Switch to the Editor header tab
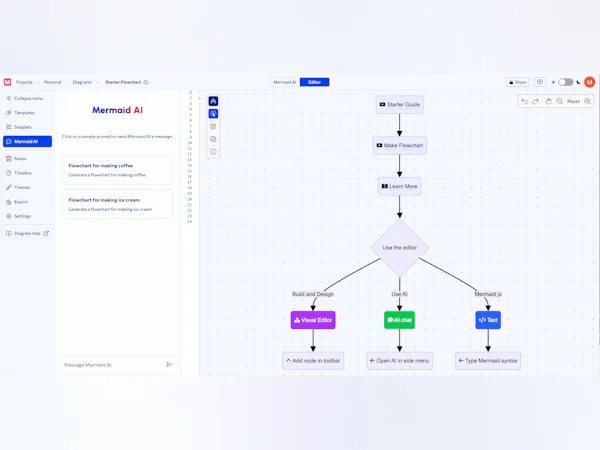The image size is (600, 450). coord(315,82)
